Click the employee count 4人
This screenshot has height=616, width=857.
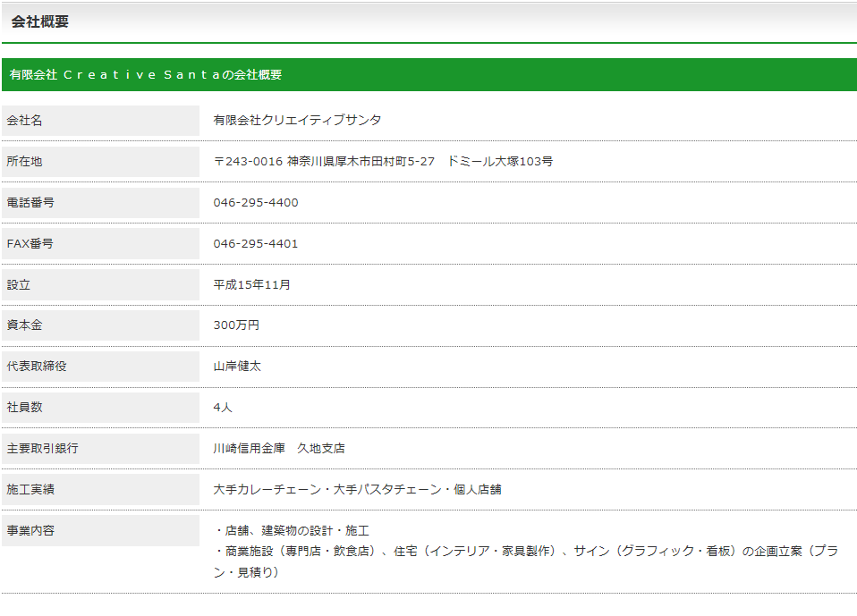[223, 408]
